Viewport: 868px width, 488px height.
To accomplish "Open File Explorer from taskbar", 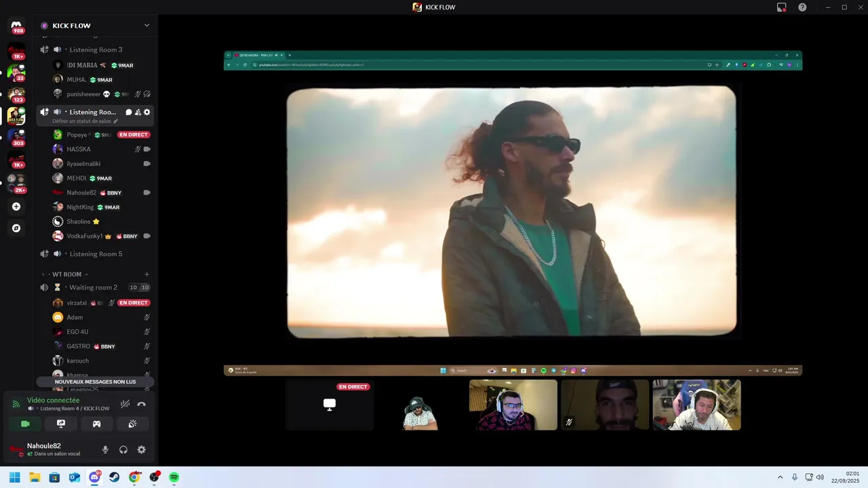I will pos(35,477).
